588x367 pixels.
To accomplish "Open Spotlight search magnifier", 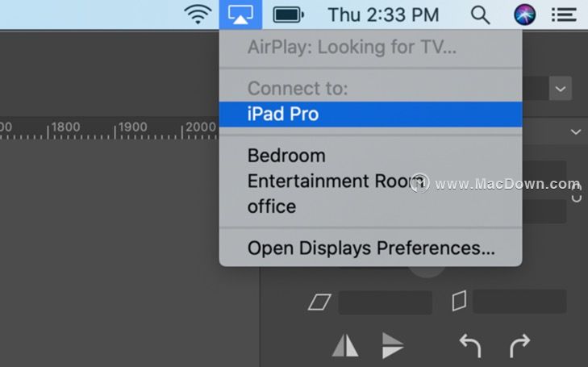I will coord(481,15).
